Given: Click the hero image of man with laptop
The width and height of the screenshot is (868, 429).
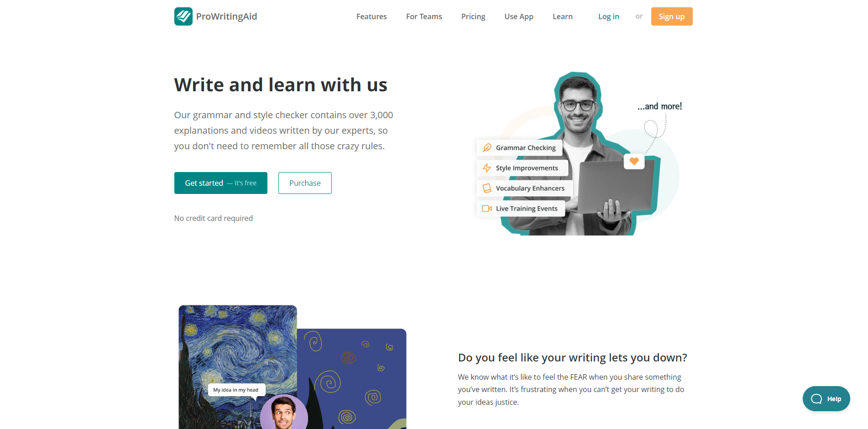Looking at the screenshot, I should point(577,153).
